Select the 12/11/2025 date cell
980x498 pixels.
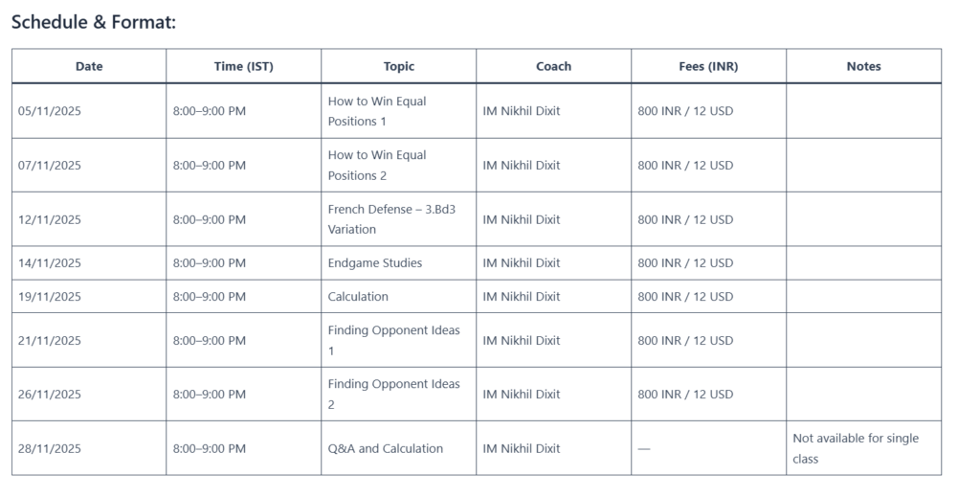pos(50,219)
